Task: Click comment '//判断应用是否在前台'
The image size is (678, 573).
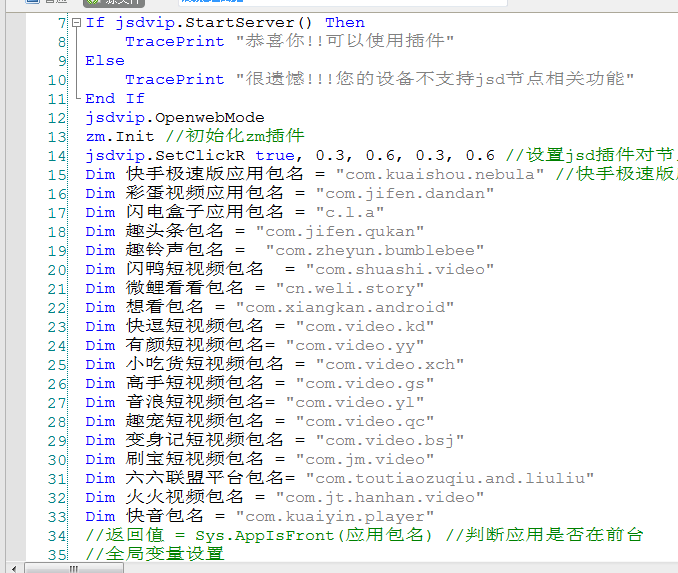Action: [544, 536]
